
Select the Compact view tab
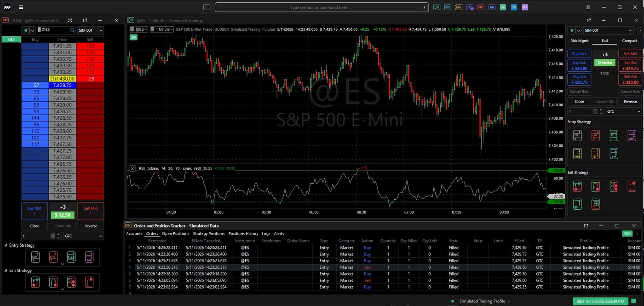(630, 40)
